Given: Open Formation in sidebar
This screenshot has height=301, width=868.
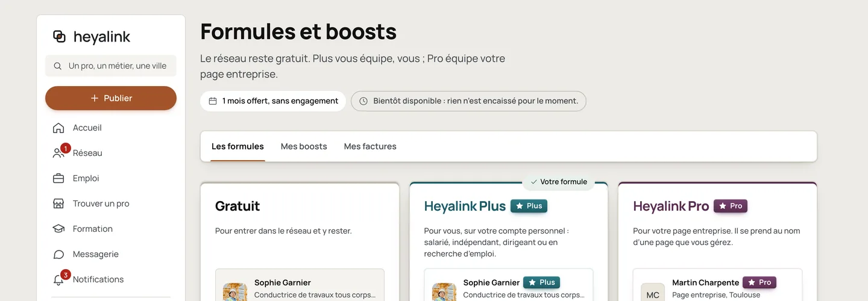Looking at the screenshot, I should [x=111, y=229].
